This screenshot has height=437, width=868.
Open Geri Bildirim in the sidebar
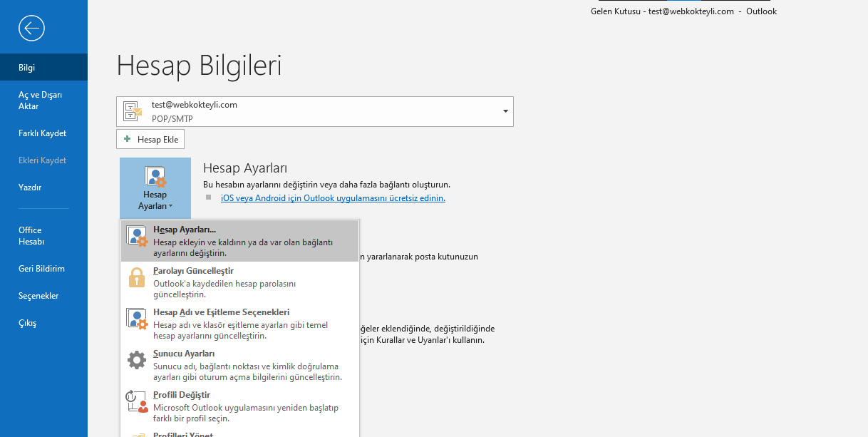[x=43, y=269]
